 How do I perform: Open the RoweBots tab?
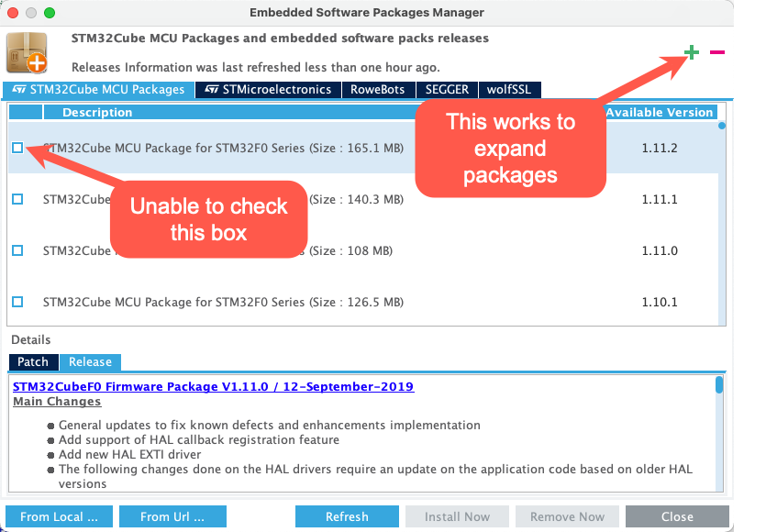(x=378, y=89)
